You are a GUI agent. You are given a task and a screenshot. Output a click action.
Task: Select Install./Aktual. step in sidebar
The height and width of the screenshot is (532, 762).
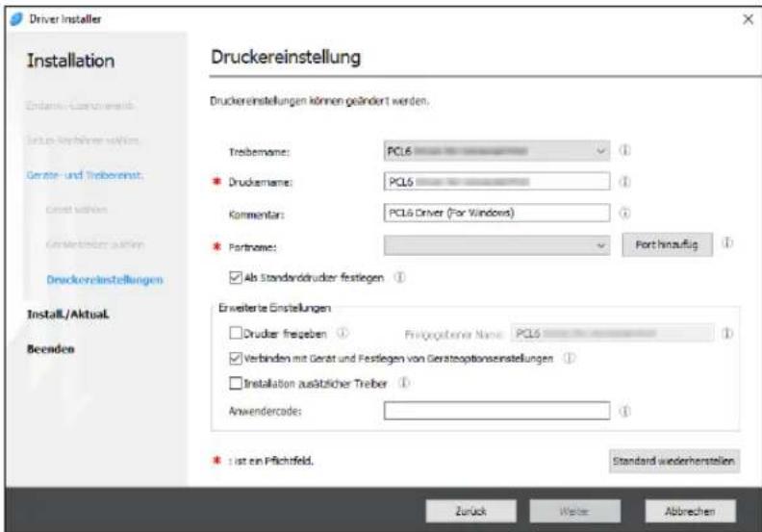68,315
